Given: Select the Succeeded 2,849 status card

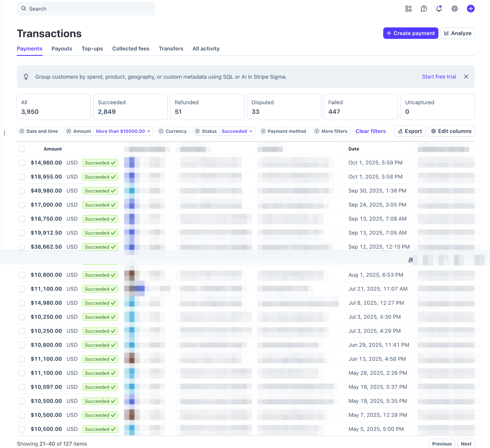Looking at the screenshot, I should point(130,107).
